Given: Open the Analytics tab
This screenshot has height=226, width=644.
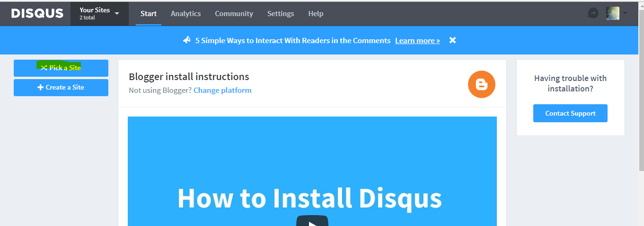Looking at the screenshot, I should point(186,14).
